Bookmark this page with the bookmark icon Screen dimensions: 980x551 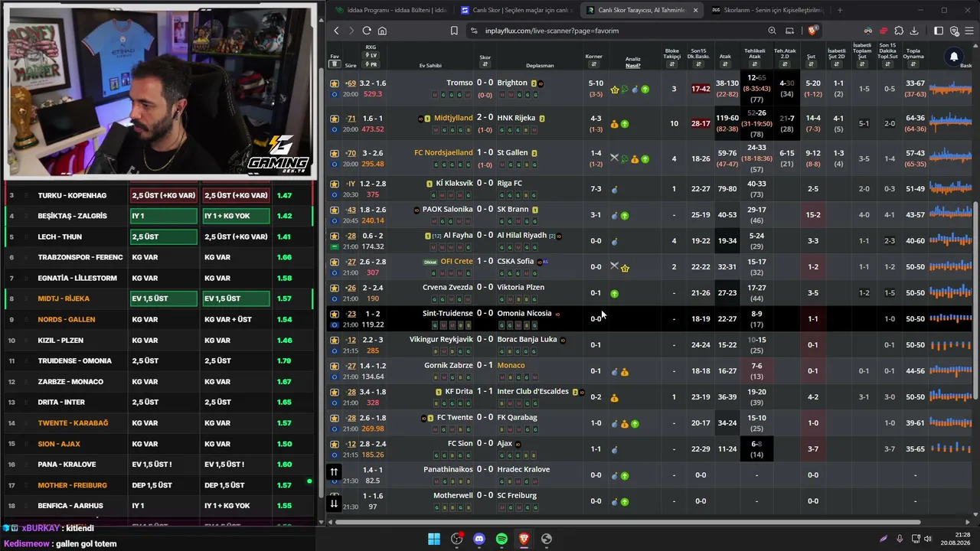tap(454, 31)
